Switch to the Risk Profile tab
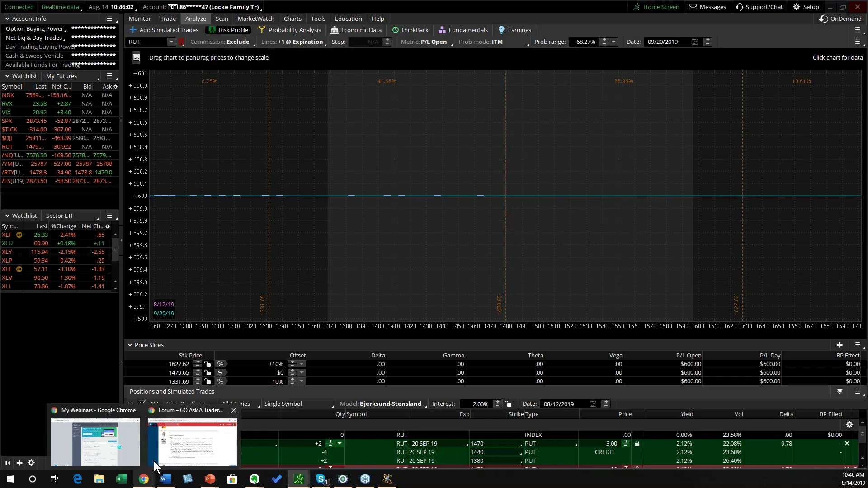Image resolution: width=868 pixels, height=488 pixels. pos(228,30)
